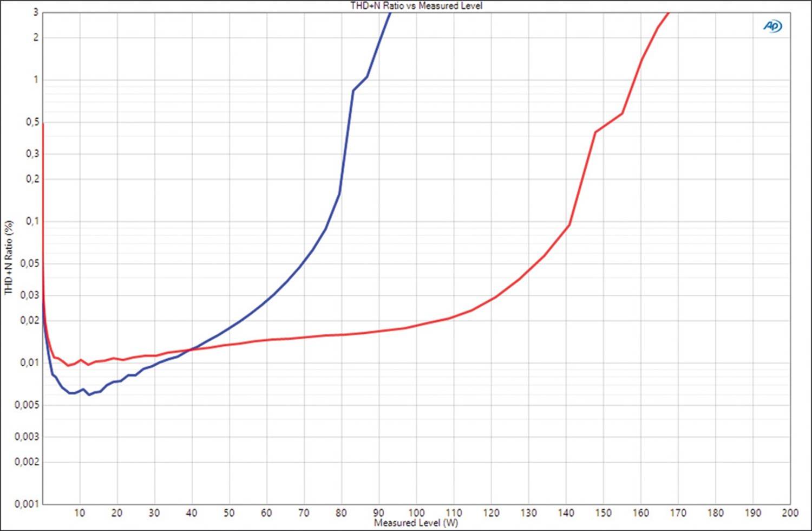Click x-axis tick label '60'
Screen dimensions: 812x531
coord(266,513)
